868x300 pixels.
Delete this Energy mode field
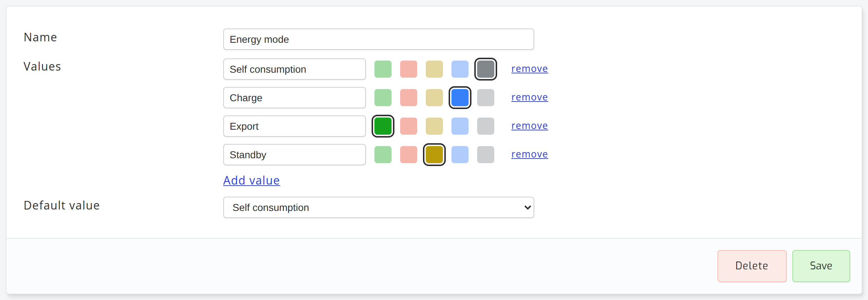752,266
